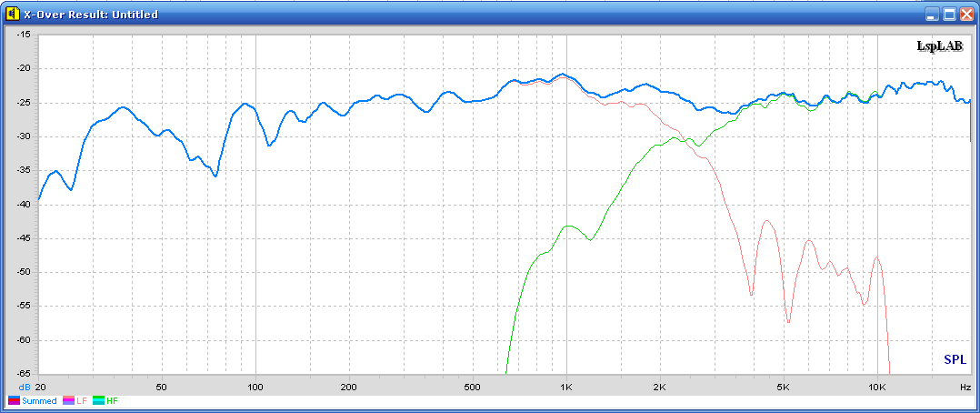The image size is (980, 413).
Task: Click the Hz axis unit label
Action: pos(965,388)
